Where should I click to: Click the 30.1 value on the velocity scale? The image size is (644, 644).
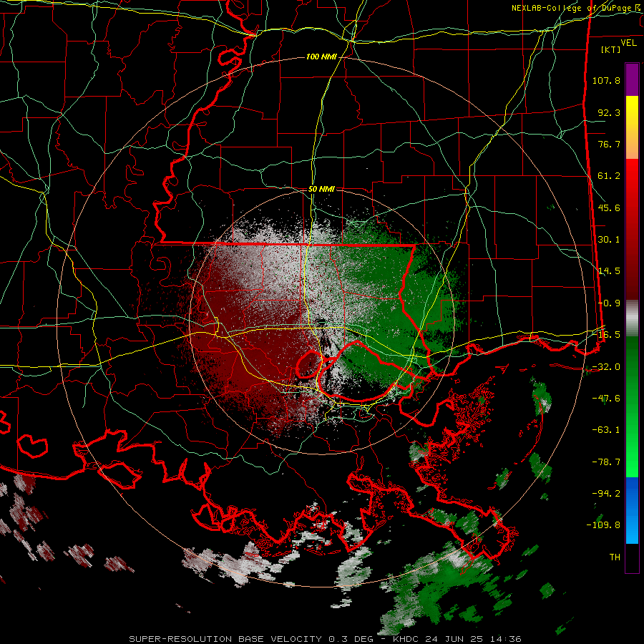609,240
